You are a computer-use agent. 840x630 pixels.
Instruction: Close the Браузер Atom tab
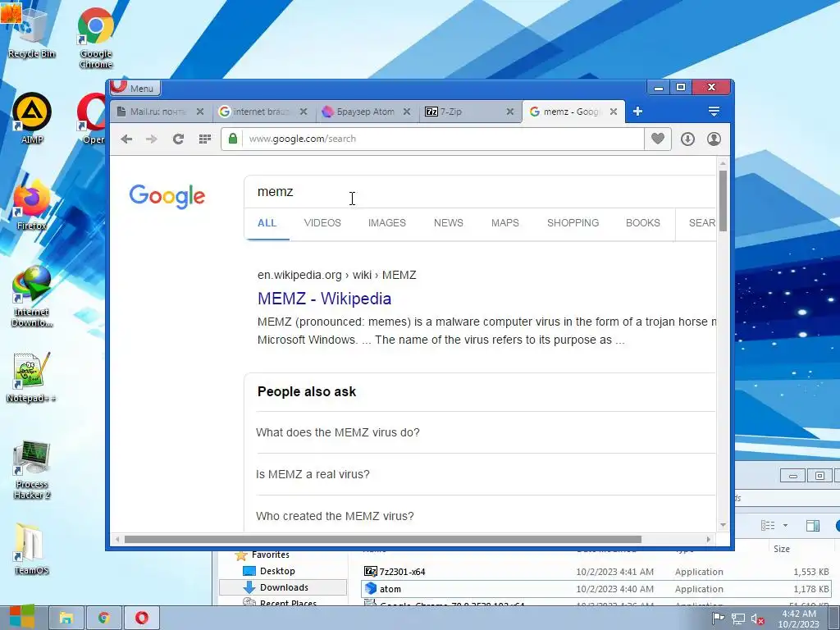[x=407, y=112]
